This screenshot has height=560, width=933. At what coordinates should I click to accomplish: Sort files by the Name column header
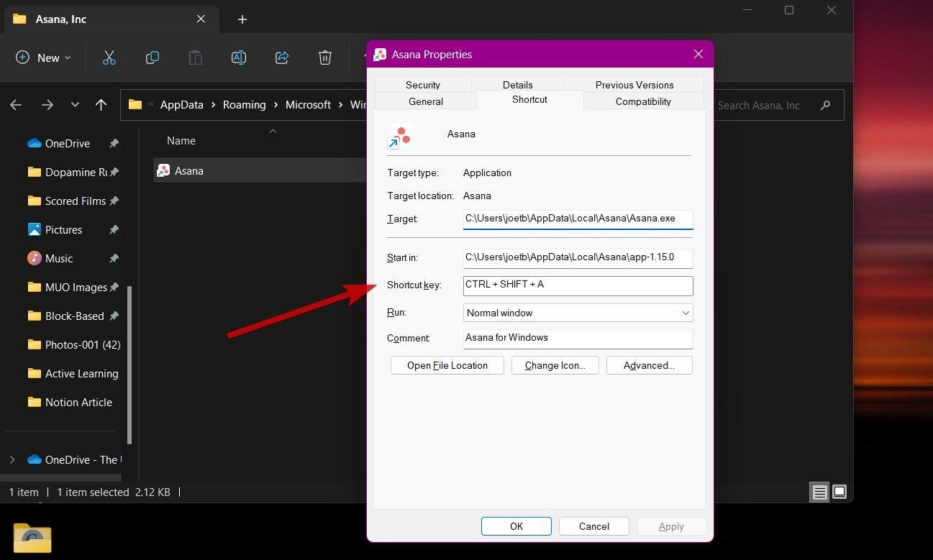coord(181,141)
